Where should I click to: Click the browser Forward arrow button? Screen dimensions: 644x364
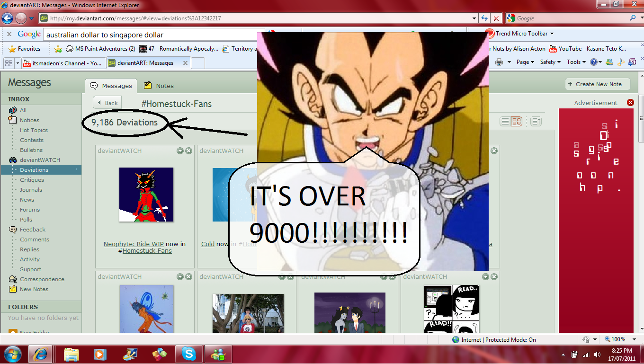coord(21,18)
